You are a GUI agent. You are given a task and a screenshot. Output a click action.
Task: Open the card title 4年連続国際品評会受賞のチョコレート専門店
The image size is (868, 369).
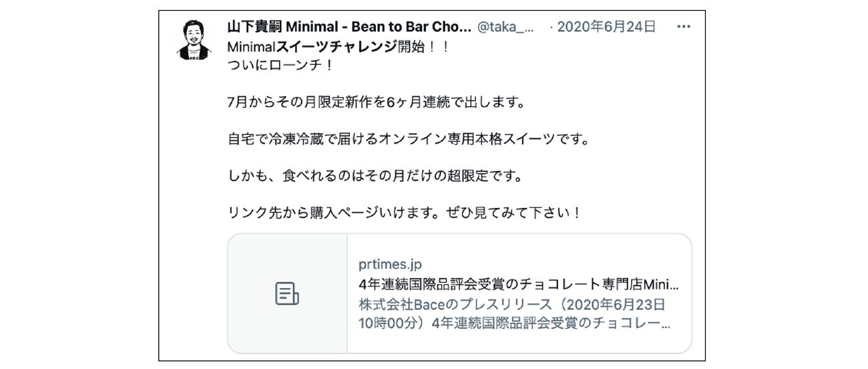(518, 284)
